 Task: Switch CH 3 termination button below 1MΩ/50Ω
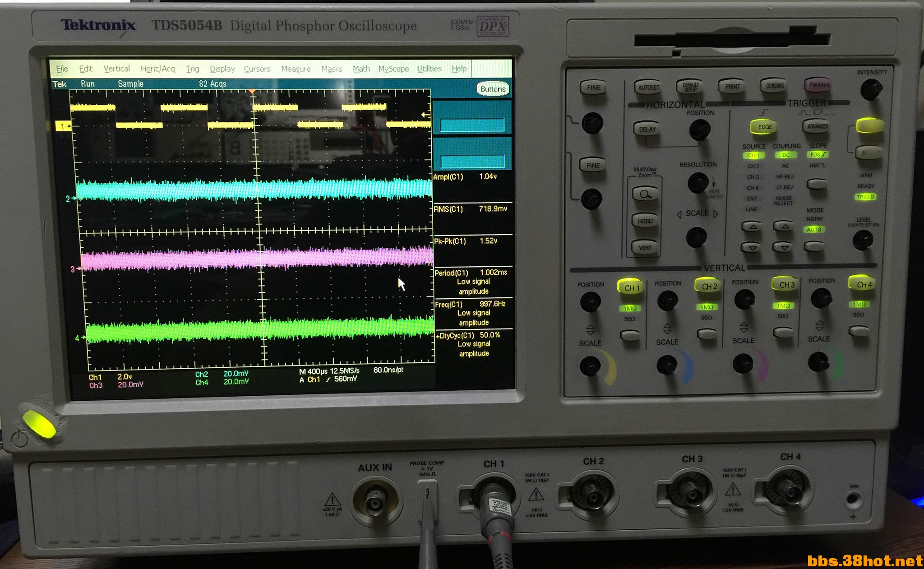783,333
